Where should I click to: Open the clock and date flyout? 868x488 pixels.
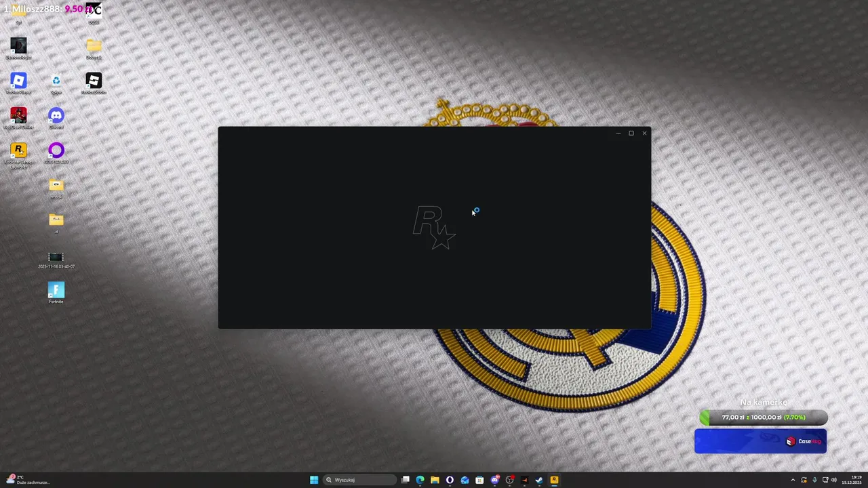pyautogui.click(x=852, y=480)
